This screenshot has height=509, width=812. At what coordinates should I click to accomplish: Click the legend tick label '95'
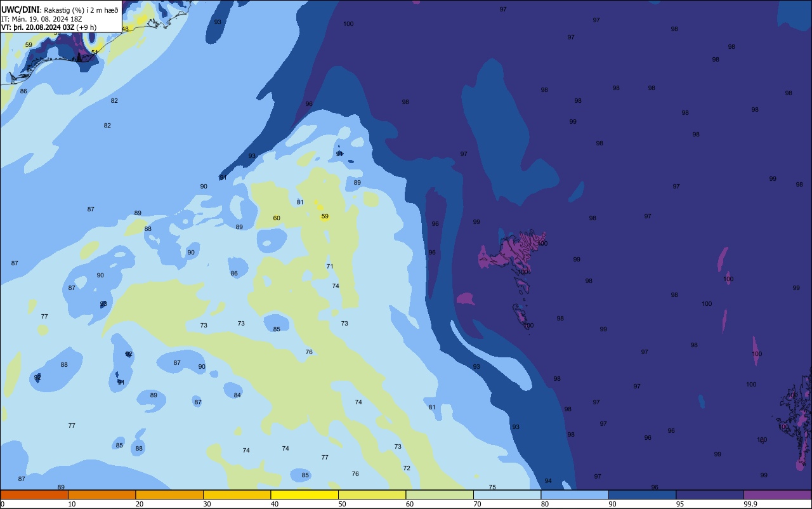pos(679,504)
